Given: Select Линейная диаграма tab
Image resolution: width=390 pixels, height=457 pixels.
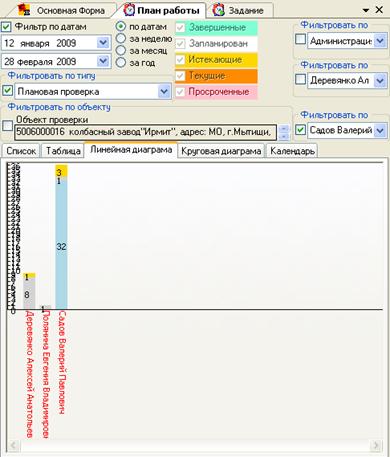Looking at the screenshot, I should [x=131, y=150].
